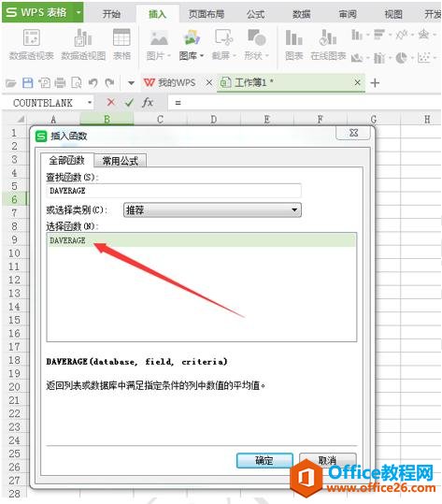Cancel formula entry with X
The image size is (442, 504).
point(111,103)
